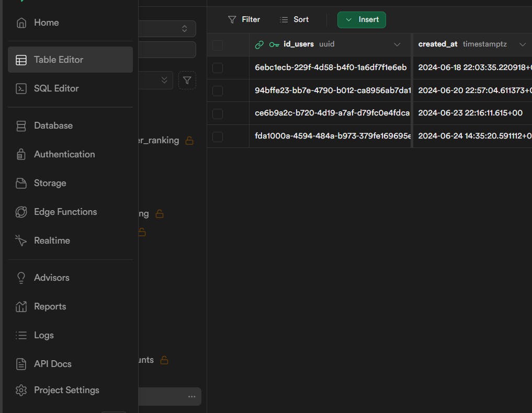Open the schema selector dropdown

click(x=167, y=28)
